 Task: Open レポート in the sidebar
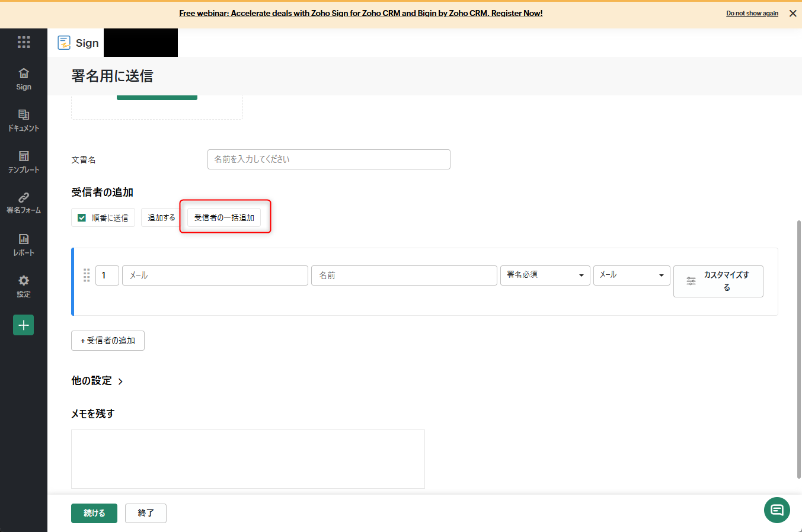coord(24,245)
